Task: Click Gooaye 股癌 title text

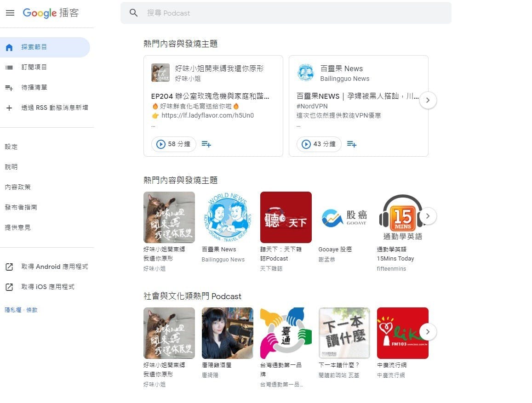Action: pyautogui.click(x=335, y=250)
